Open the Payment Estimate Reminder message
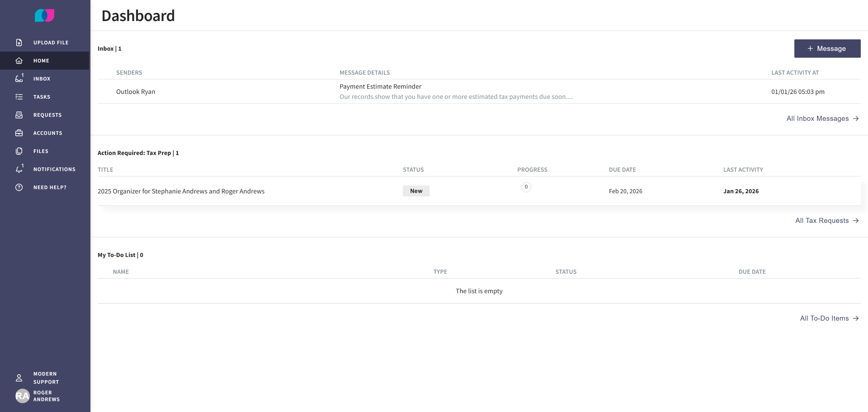Screen dimensions: 868x412 point(380,87)
